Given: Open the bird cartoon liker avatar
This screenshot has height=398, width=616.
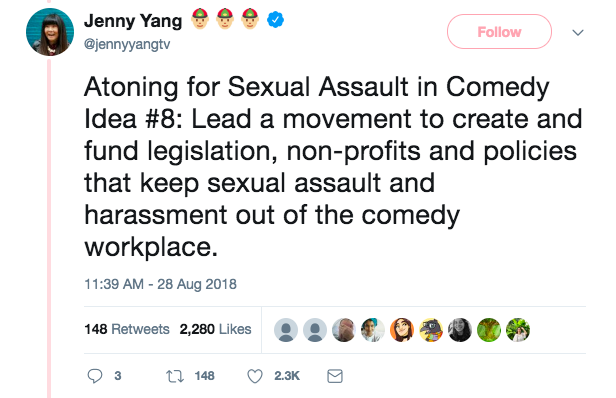Looking at the screenshot, I should 431,330.
